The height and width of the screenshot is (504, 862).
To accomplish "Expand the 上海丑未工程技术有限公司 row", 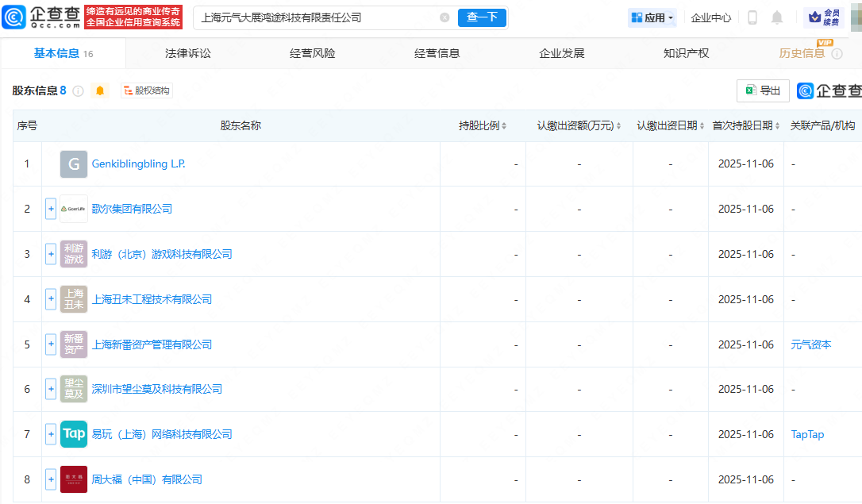I will pos(51,299).
